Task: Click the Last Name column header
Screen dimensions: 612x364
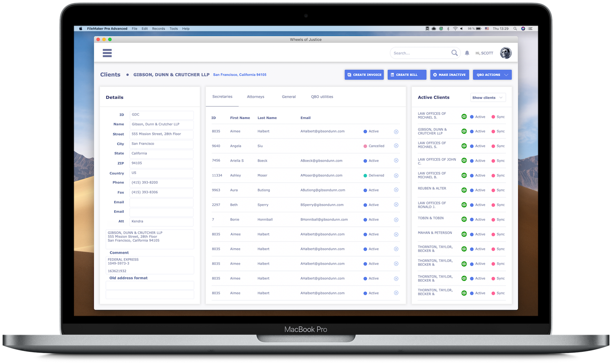Action: point(267,118)
